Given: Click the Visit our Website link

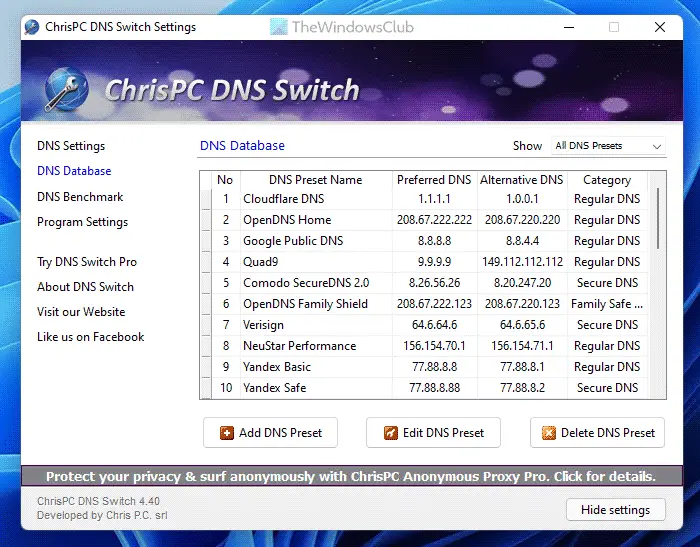Looking at the screenshot, I should point(81,312).
